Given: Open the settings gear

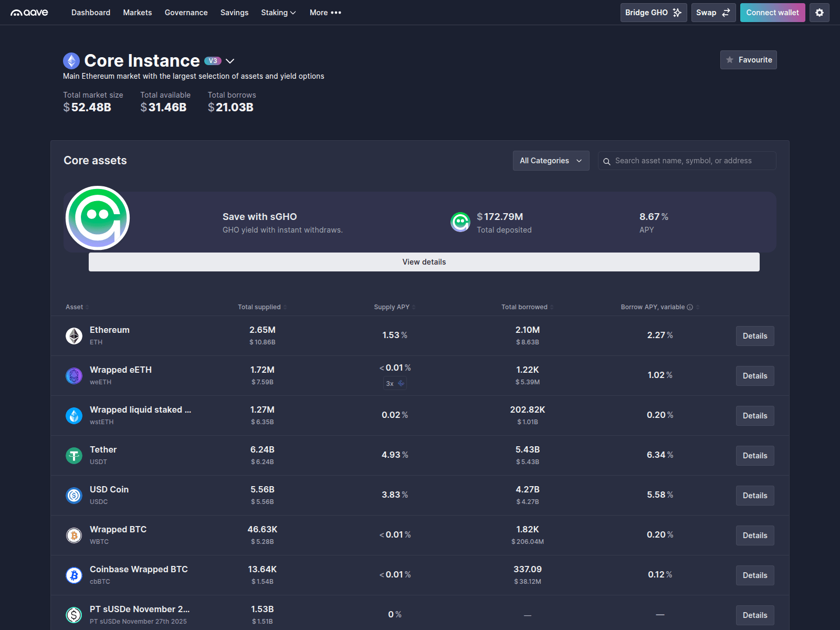Looking at the screenshot, I should 819,12.
